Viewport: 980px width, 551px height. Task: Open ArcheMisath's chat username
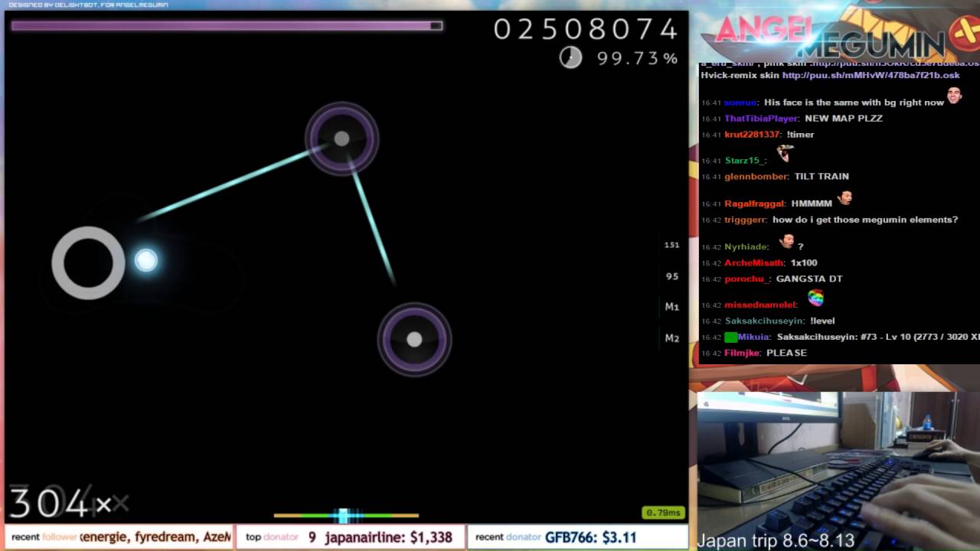pyautogui.click(x=754, y=262)
